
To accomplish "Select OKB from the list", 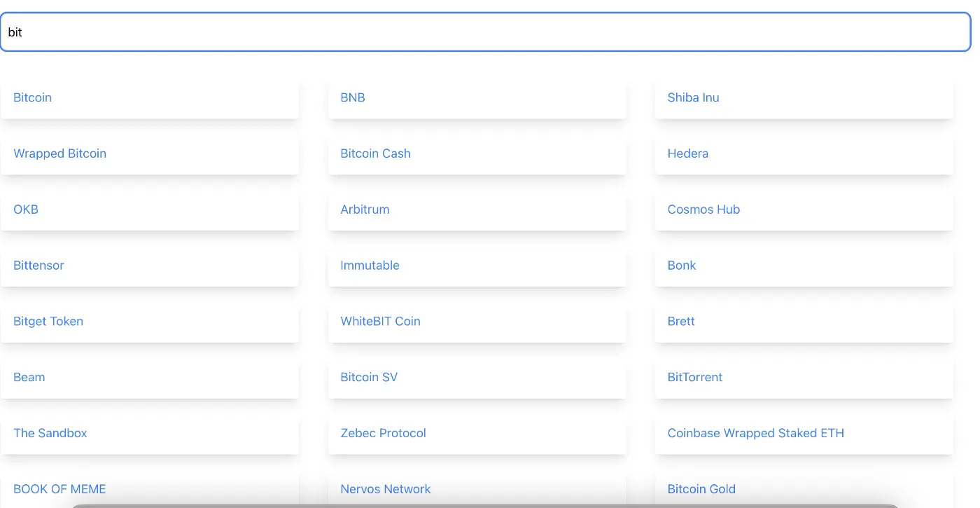I will (x=25, y=210).
